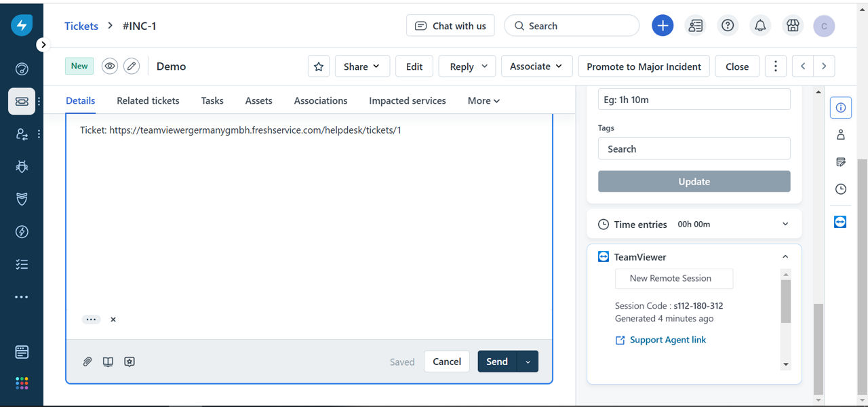
Task: Switch to the Related tickets tab
Action: [148, 100]
